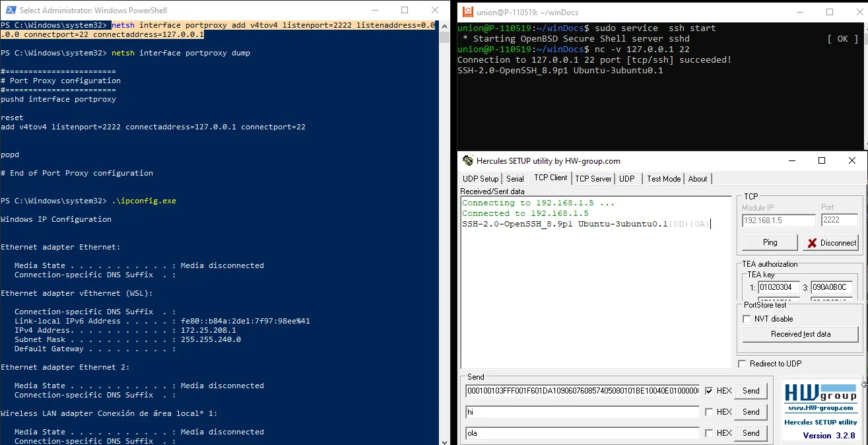Click the '.\ipconfig.exe' command in PowerShell
868x445 pixels.
[144, 201]
